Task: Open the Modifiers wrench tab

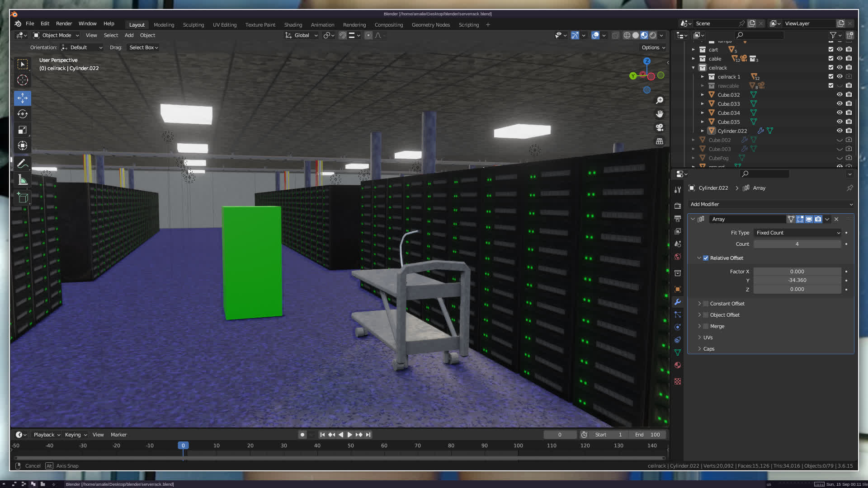Action: (677, 302)
